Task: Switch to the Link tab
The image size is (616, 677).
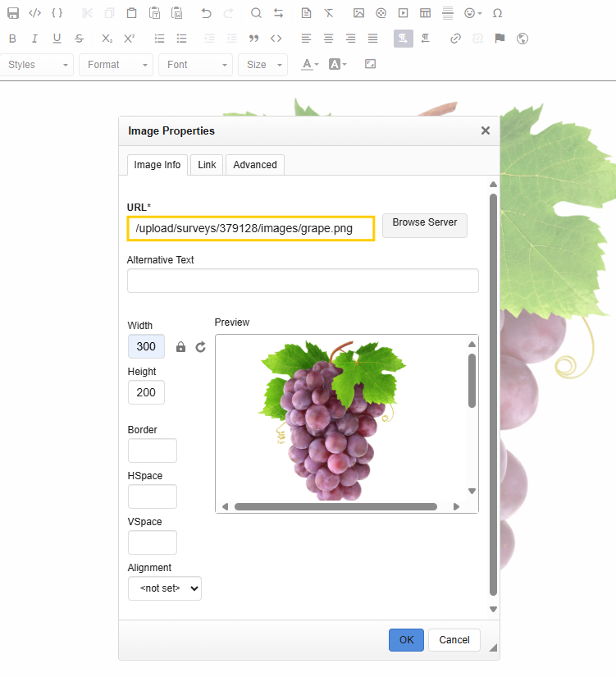Action: point(207,165)
